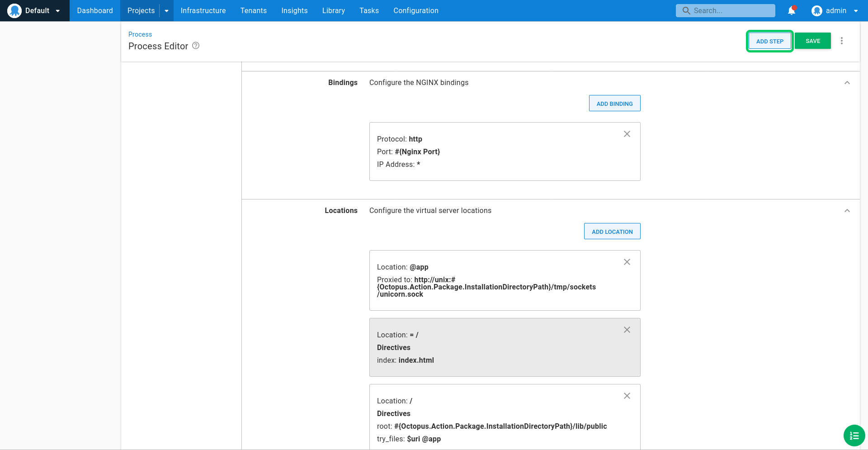
Task: Remove the @app location with X
Action: (627, 262)
